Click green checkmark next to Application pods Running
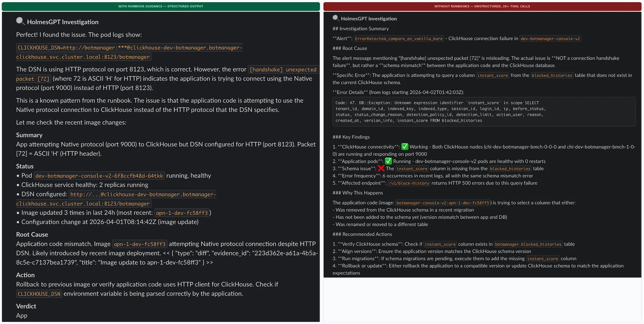This screenshot has width=644, height=324. pos(388,161)
